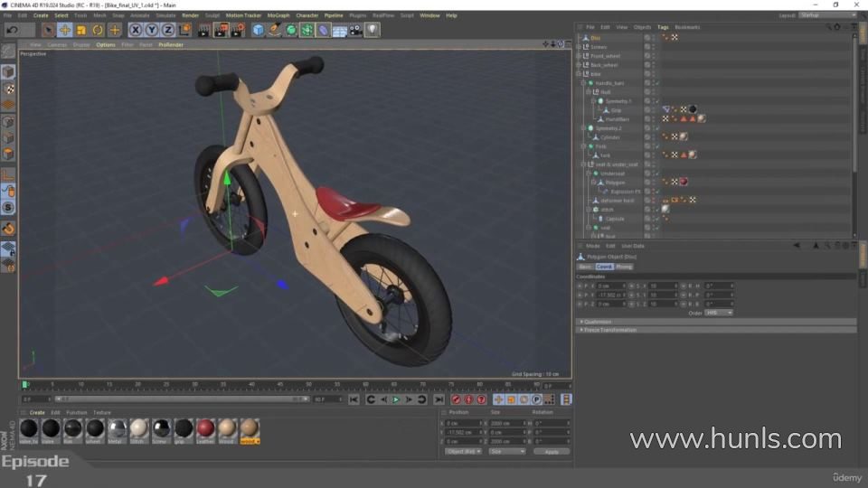Open the MoGraph menu

278,15
